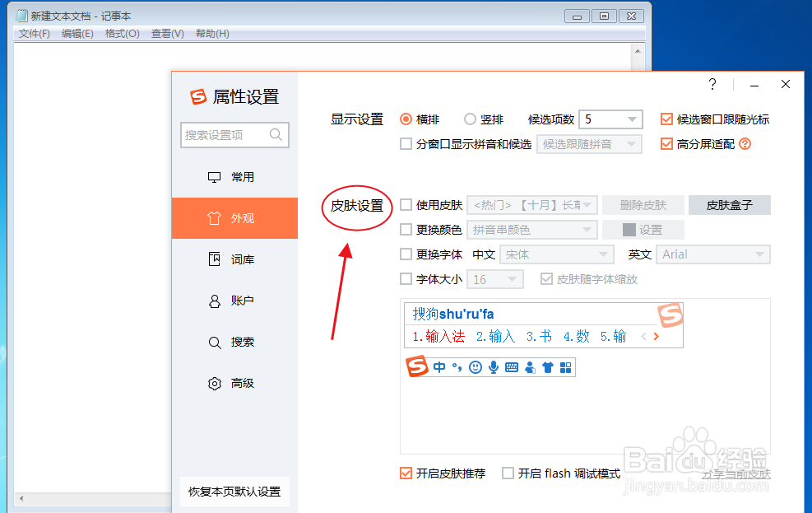Toggle the 皮肤随字体缩放 checkbox
812x513 pixels.
546,279
